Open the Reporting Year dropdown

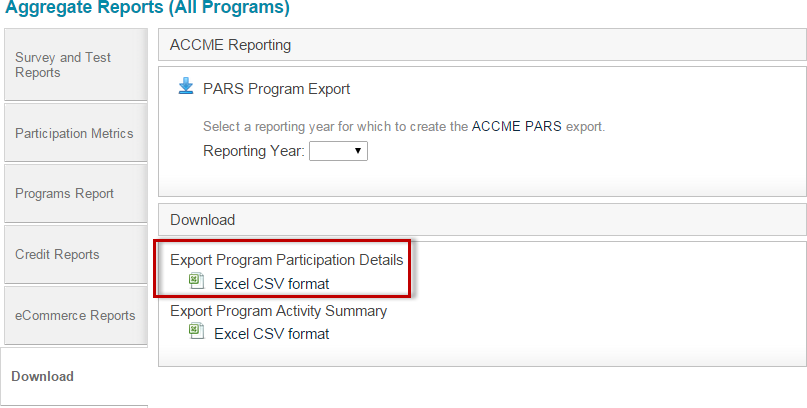point(338,151)
